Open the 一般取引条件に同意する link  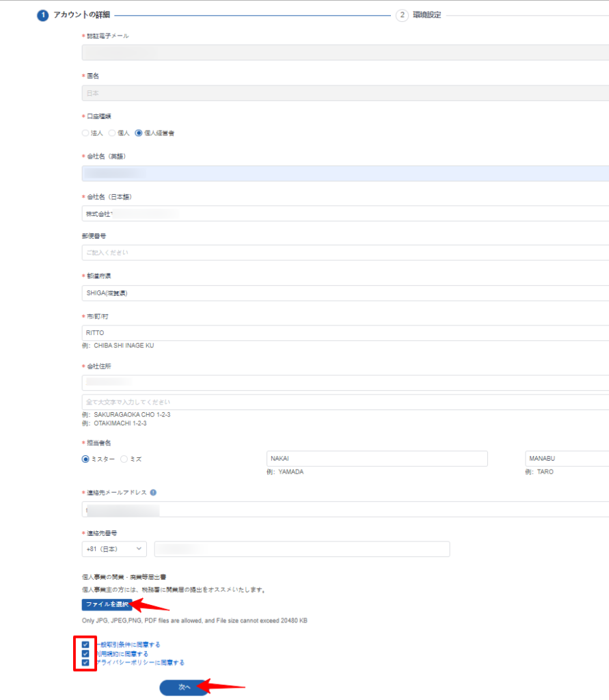coord(128,645)
